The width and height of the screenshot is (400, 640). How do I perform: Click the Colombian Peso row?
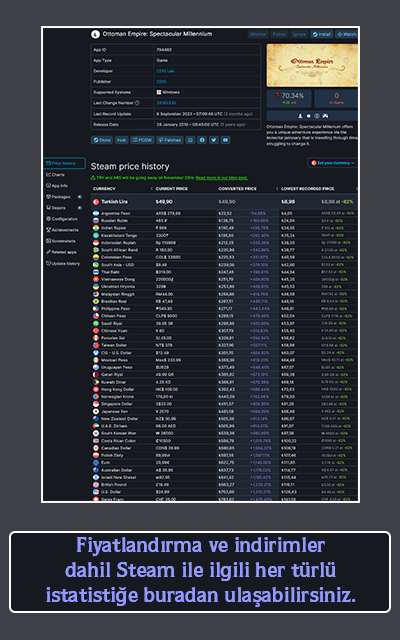tap(224, 257)
